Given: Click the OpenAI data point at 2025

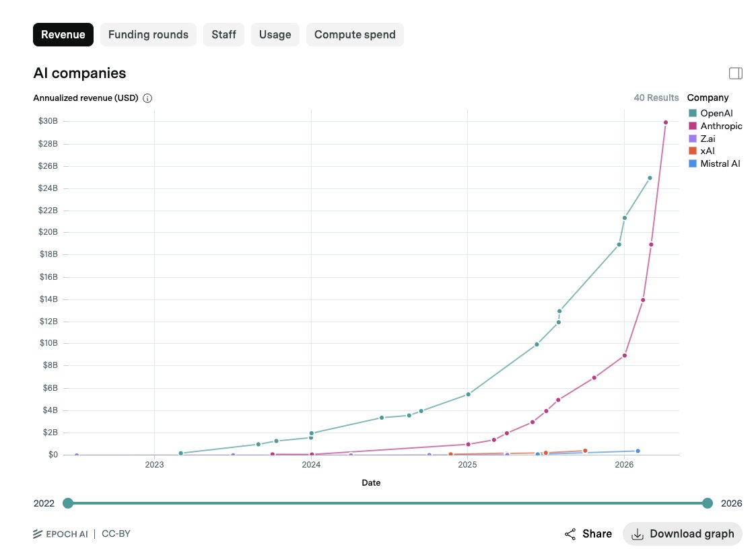Looking at the screenshot, I should pos(468,394).
